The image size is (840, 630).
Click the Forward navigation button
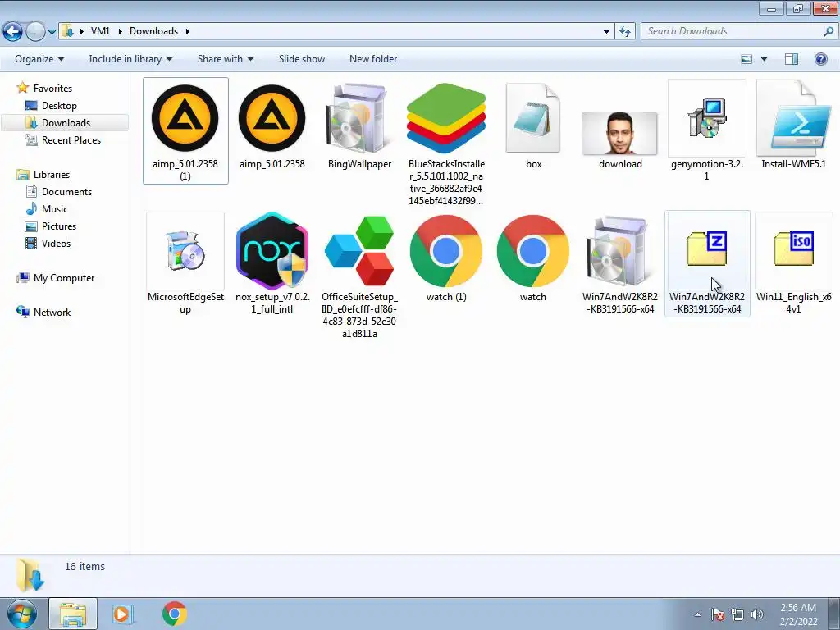35,31
